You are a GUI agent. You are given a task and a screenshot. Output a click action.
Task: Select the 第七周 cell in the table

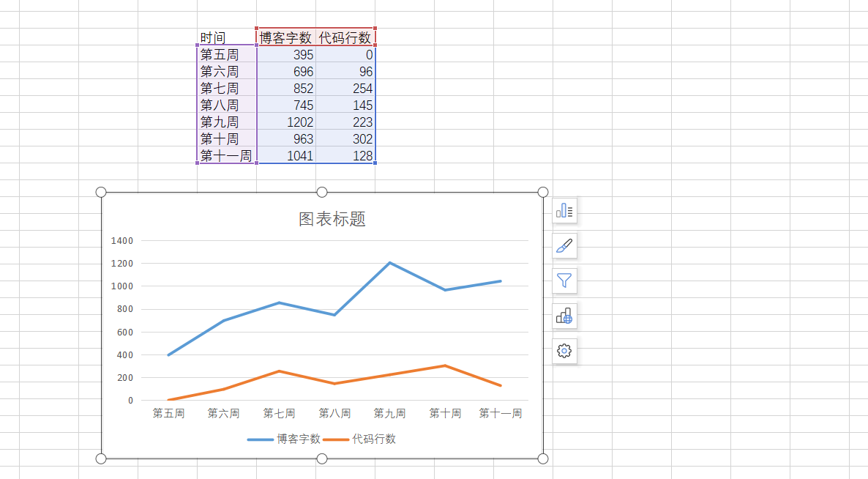(226, 88)
